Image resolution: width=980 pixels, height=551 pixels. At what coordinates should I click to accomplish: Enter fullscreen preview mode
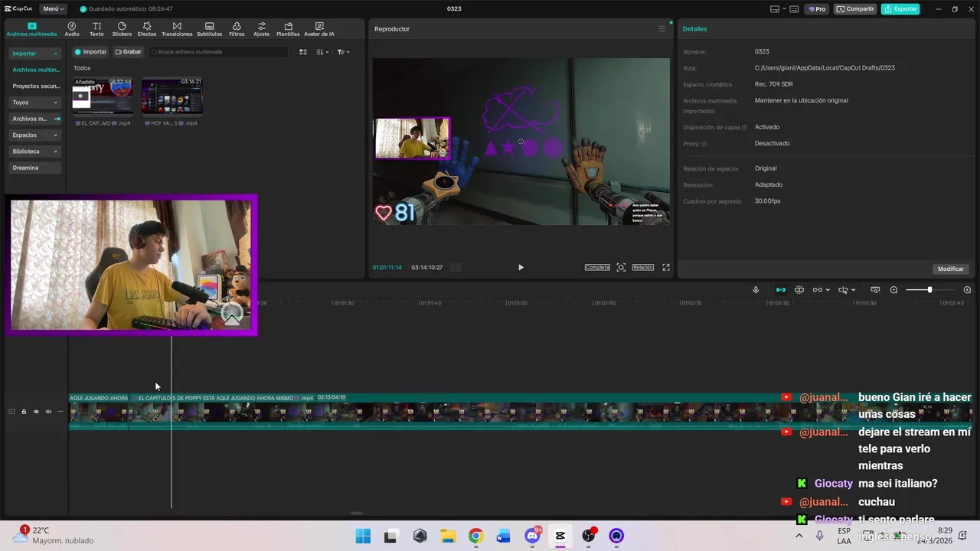click(x=666, y=267)
